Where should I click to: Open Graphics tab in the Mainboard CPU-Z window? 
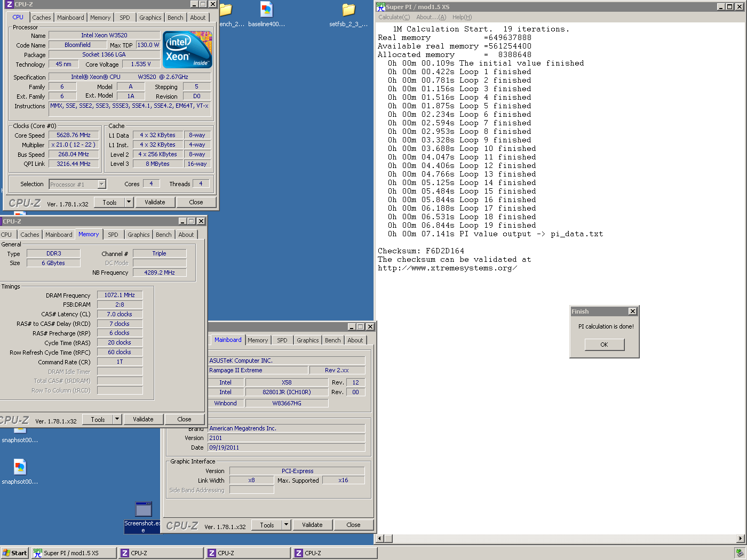308,340
